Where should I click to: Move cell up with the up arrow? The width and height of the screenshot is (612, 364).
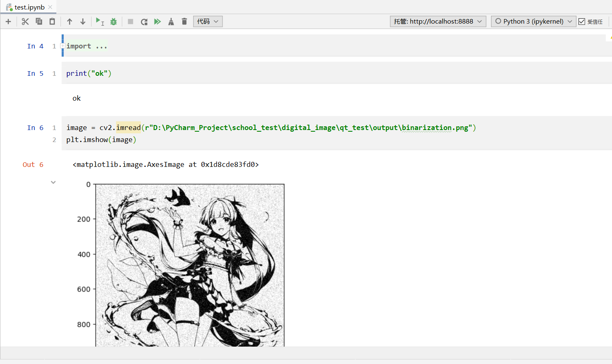click(x=70, y=22)
